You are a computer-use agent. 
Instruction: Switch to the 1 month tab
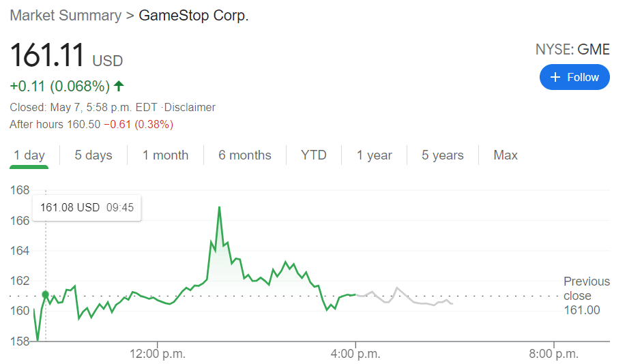pyautogui.click(x=165, y=155)
